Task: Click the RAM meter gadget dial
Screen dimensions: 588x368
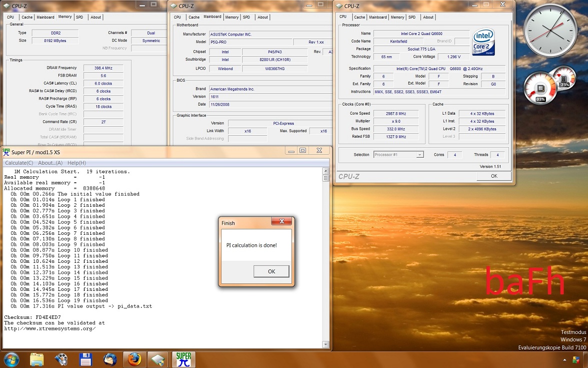Action: [x=563, y=78]
